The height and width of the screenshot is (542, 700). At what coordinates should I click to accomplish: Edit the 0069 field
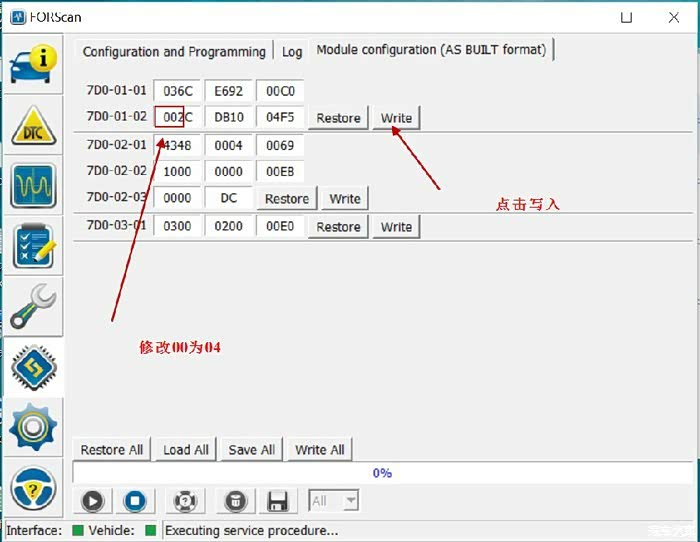pos(280,145)
